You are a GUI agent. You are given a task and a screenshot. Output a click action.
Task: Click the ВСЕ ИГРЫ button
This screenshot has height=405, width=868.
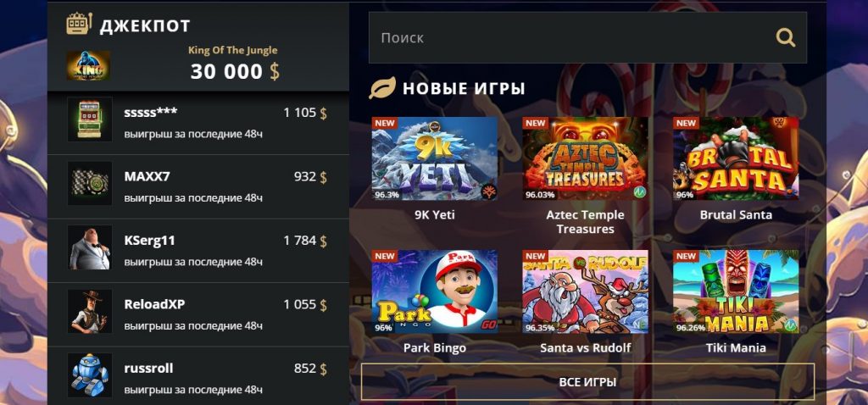click(588, 382)
